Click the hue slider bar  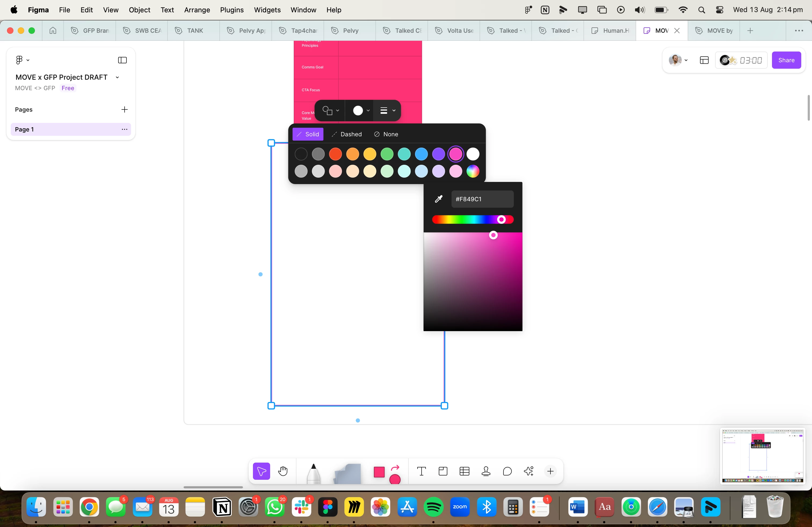(473, 219)
